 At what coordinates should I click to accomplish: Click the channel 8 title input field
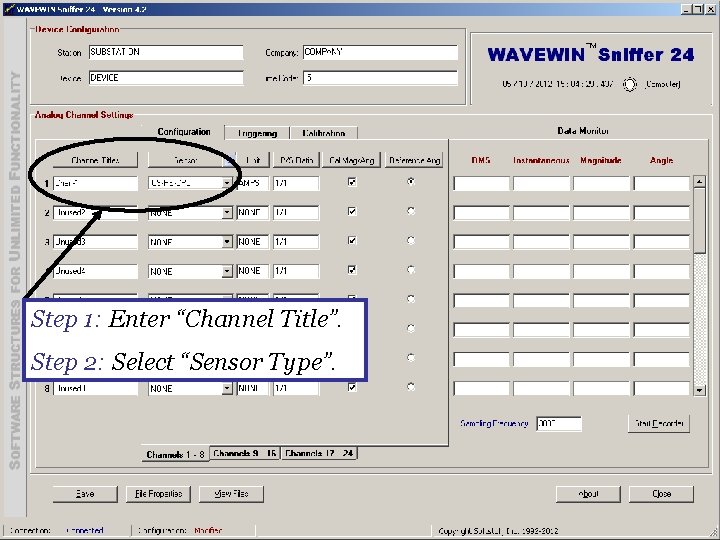95,388
